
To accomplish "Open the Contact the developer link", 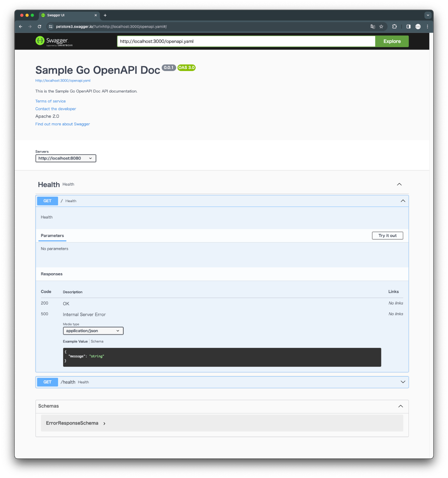I will [56, 109].
